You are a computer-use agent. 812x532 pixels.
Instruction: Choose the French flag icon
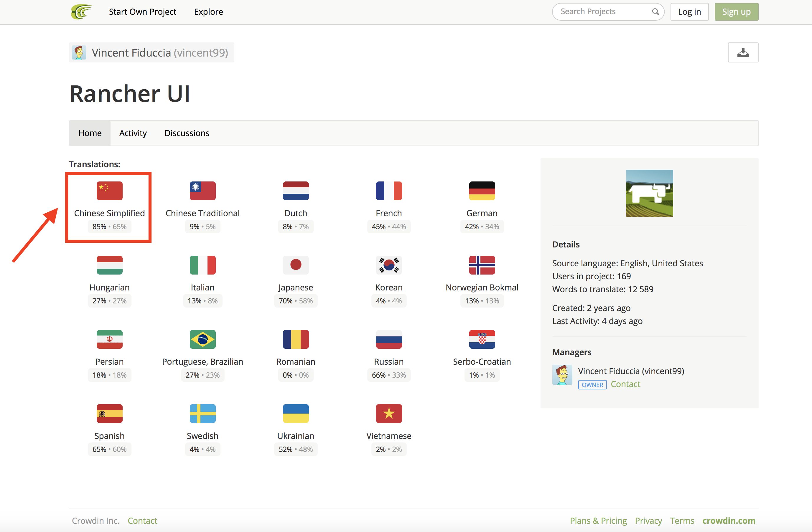[389, 191]
